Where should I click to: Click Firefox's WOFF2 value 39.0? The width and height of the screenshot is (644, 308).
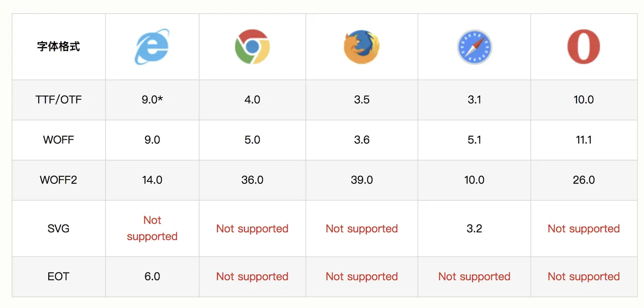pos(362,180)
